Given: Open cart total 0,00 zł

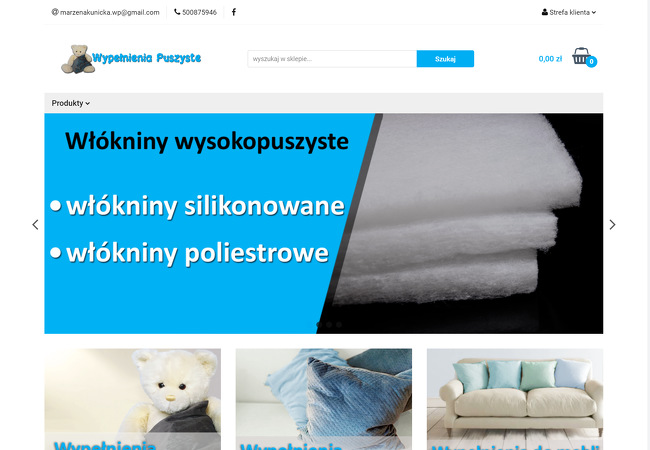Looking at the screenshot, I should tap(550, 59).
